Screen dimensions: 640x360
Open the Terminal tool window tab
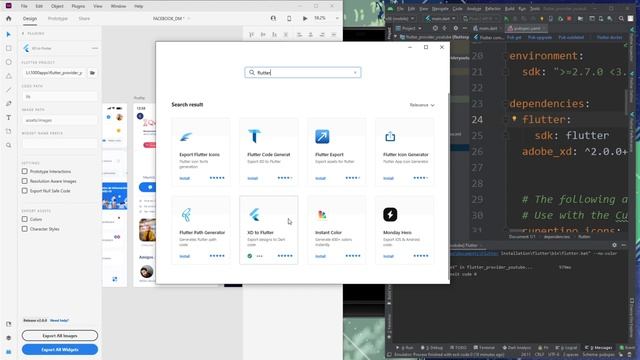[x=484, y=348]
